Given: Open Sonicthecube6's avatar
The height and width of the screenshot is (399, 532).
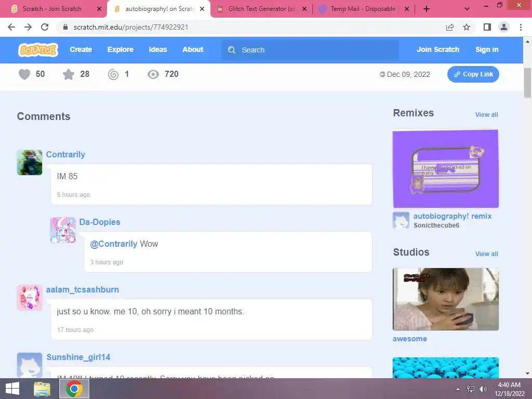Looking at the screenshot, I should click(401, 220).
